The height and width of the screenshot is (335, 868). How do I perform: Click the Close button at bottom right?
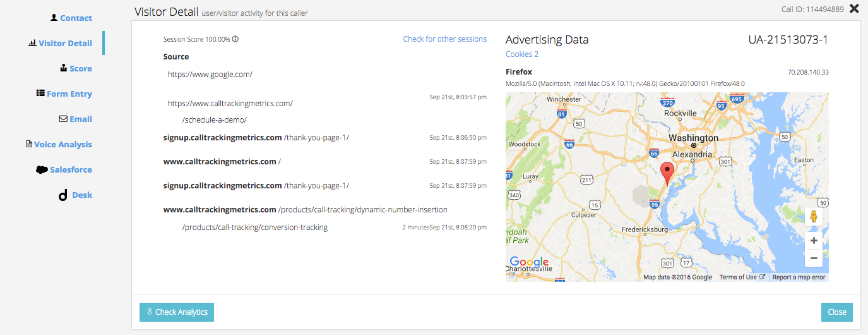point(836,312)
